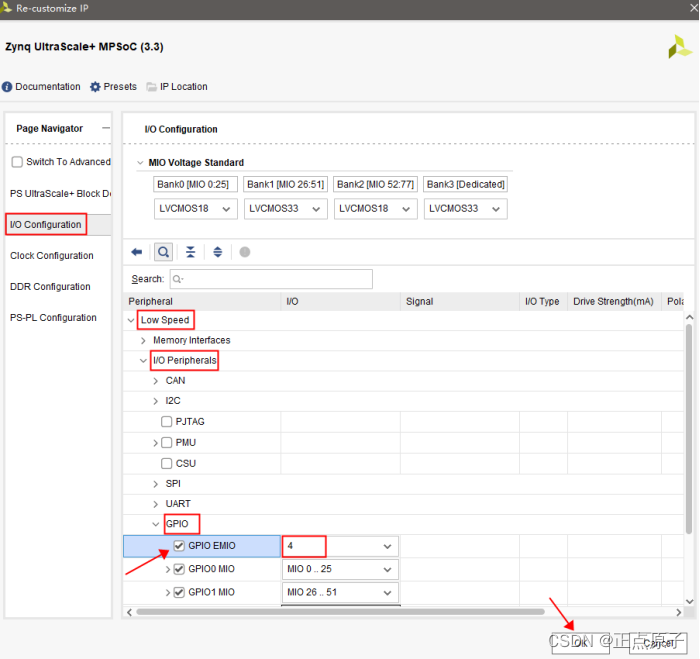Close the Re-customize IP dialog
Viewport: 700px width, 659px height.
pyautogui.click(x=694, y=8)
